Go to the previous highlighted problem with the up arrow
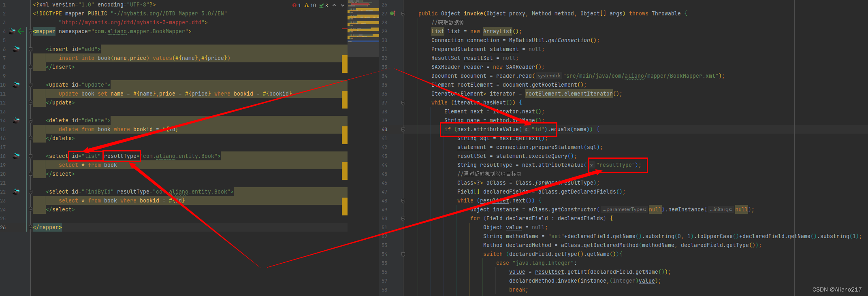The image size is (868, 296). click(x=334, y=5)
